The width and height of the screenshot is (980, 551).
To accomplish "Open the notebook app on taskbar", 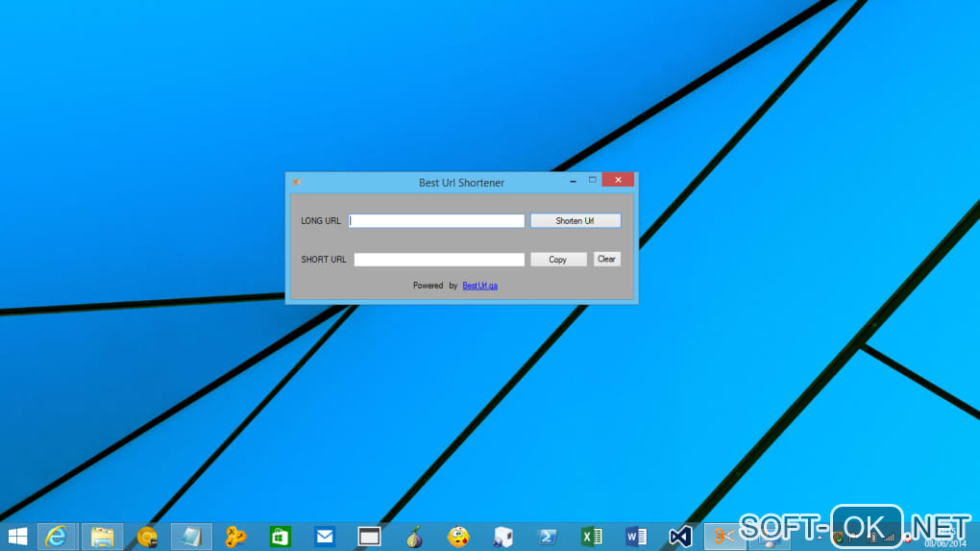I will (x=191, y=537).
